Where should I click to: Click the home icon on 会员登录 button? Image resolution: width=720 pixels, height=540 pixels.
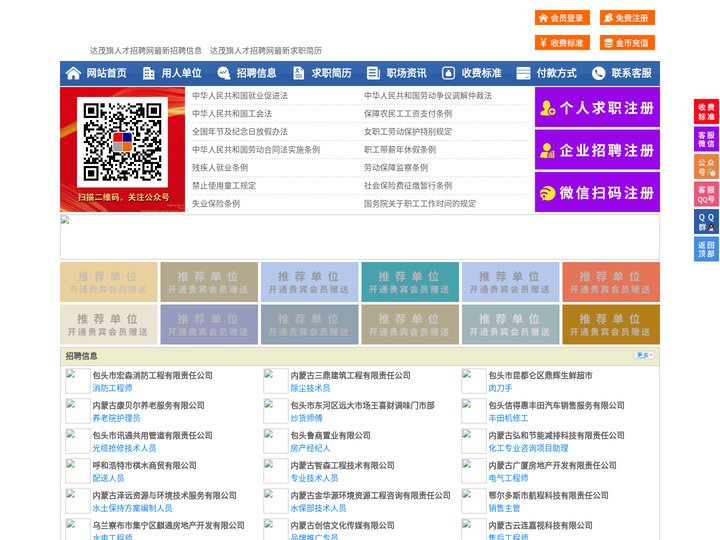point(543,18)
